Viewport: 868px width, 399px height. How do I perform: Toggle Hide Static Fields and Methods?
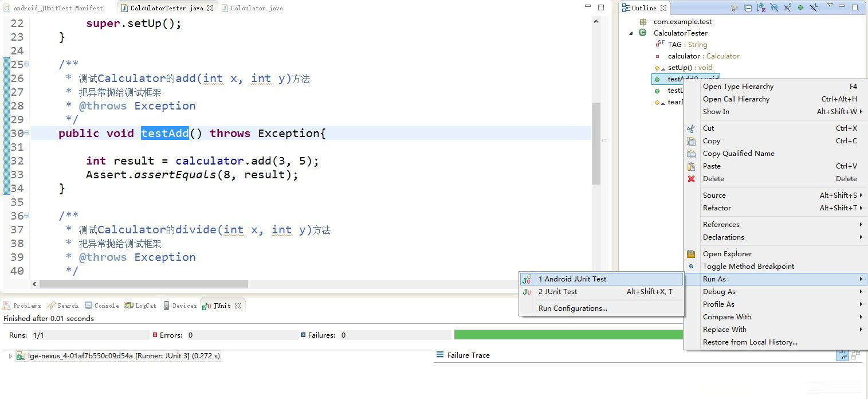point(787,8)
